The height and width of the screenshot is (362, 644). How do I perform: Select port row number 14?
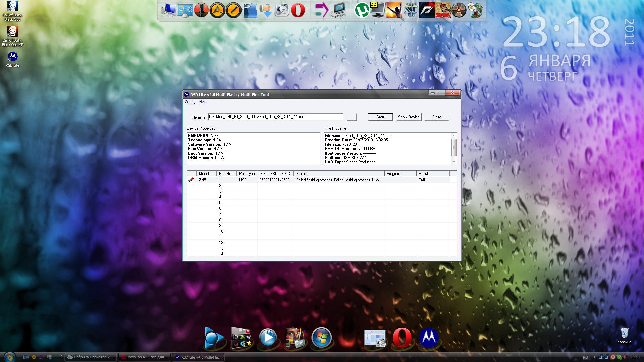[221, 254]
